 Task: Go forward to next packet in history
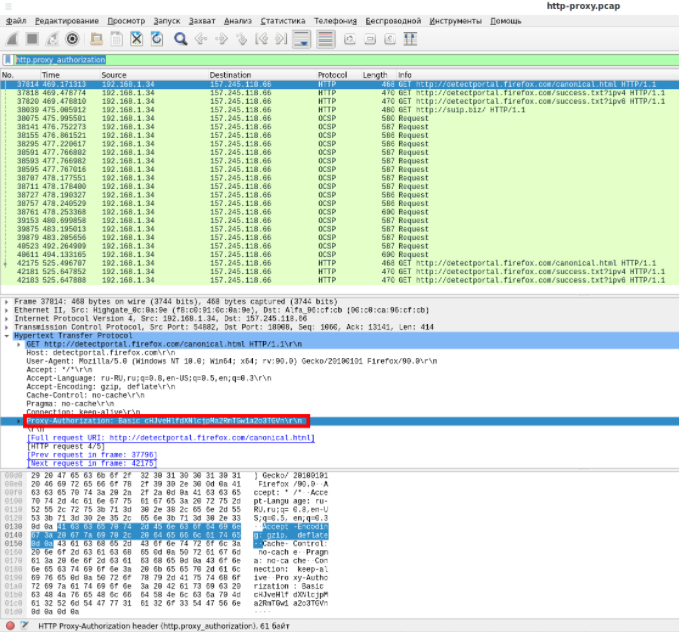click(x=221, y=39)
